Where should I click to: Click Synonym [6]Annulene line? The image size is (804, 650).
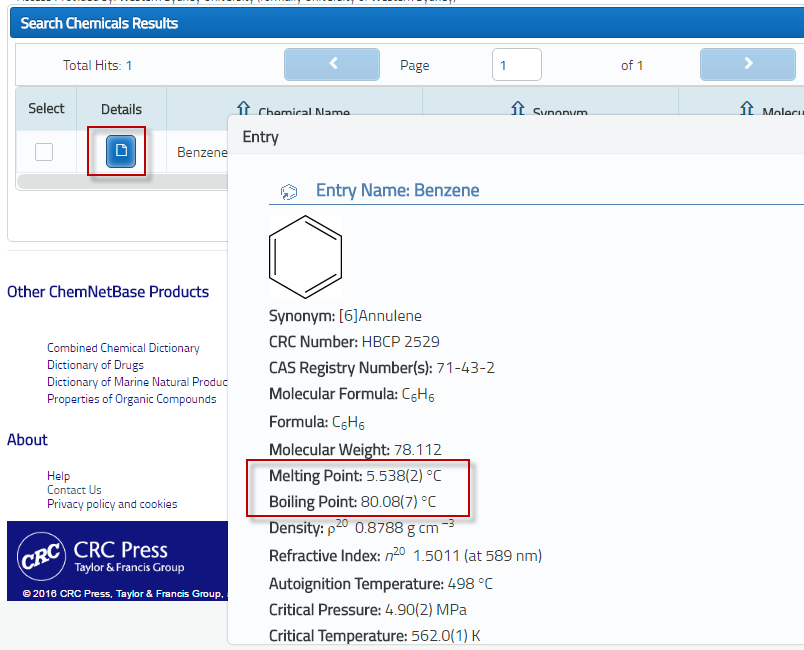pyautogui.click(x=345, y=316)
